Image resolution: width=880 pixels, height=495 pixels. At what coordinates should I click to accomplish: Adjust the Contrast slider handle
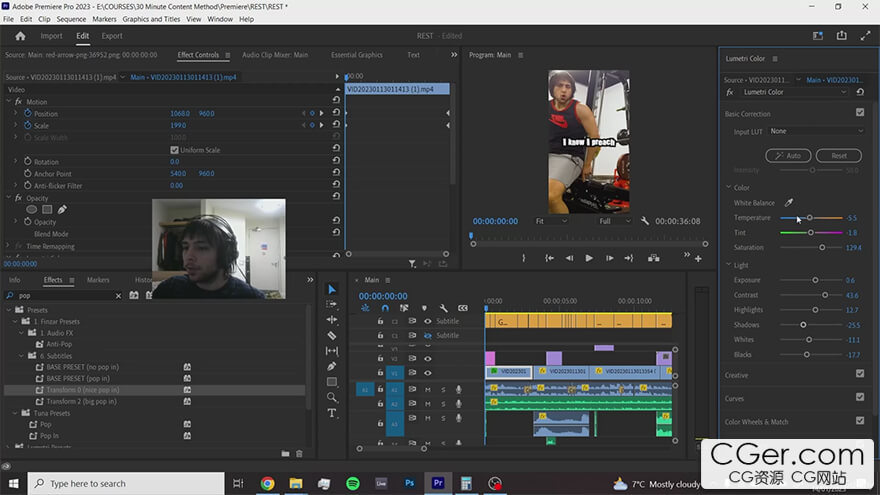825,295
